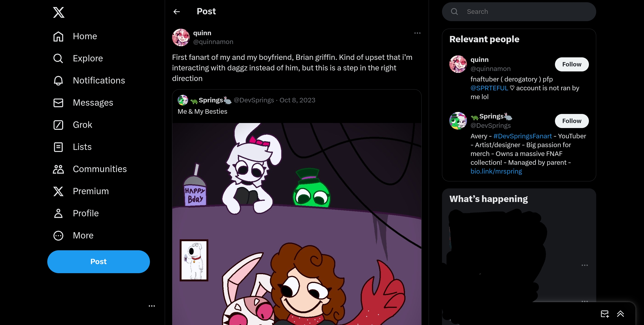Open the Communities icon

pyautogui.click(x=58, y=169)
